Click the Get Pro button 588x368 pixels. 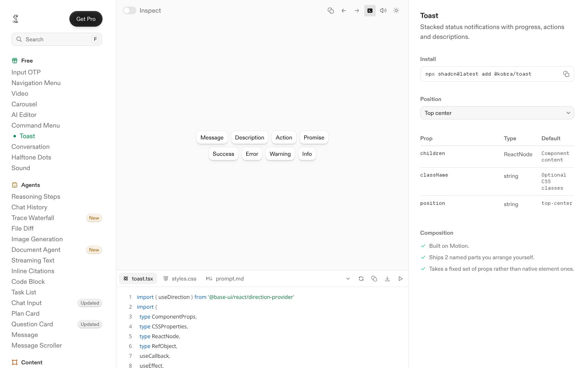(x=86, y=19)
